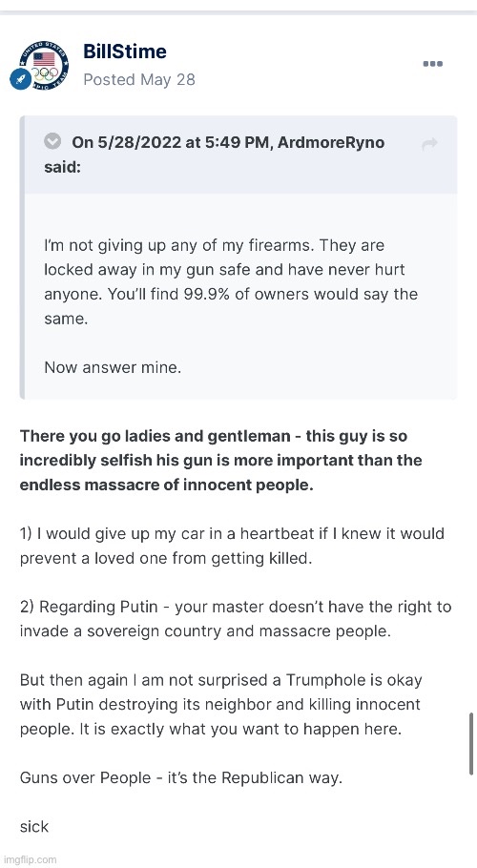Click the quoted sentence mentioning 99.9% of owners

[231, 306]
